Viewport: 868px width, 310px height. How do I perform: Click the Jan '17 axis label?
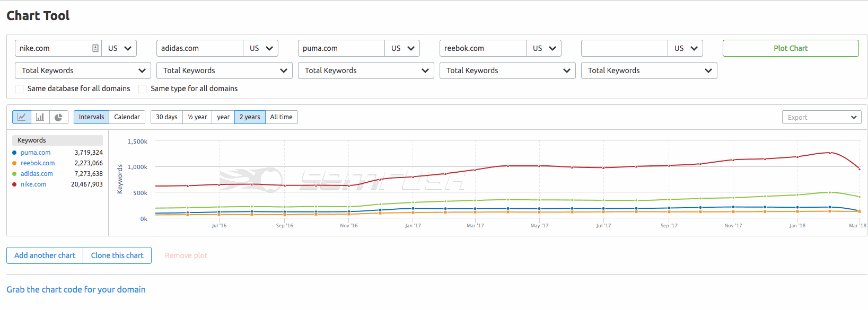pos(413,226)
